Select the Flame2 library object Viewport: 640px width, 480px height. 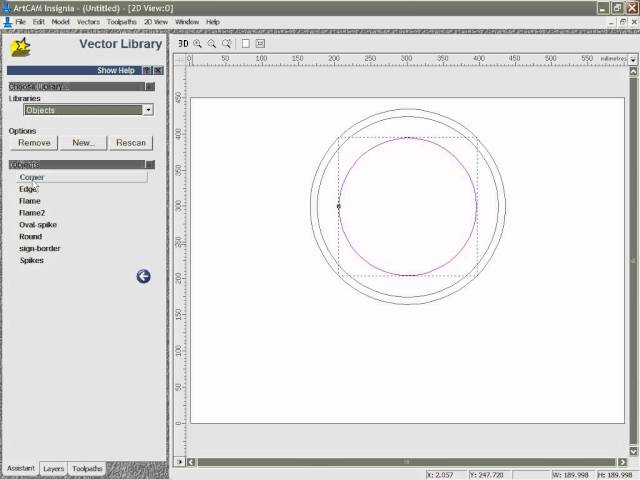[32, 213]
